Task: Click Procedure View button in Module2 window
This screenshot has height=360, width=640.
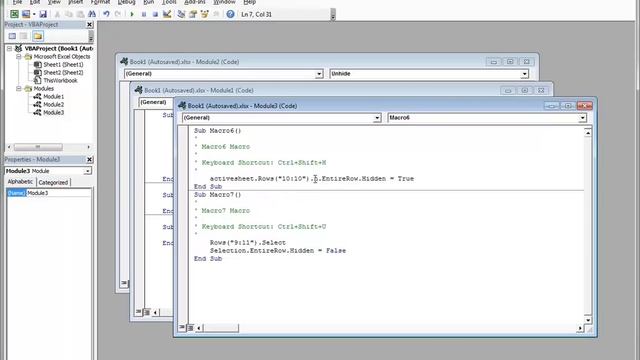Action: click(x=124, y=283)
